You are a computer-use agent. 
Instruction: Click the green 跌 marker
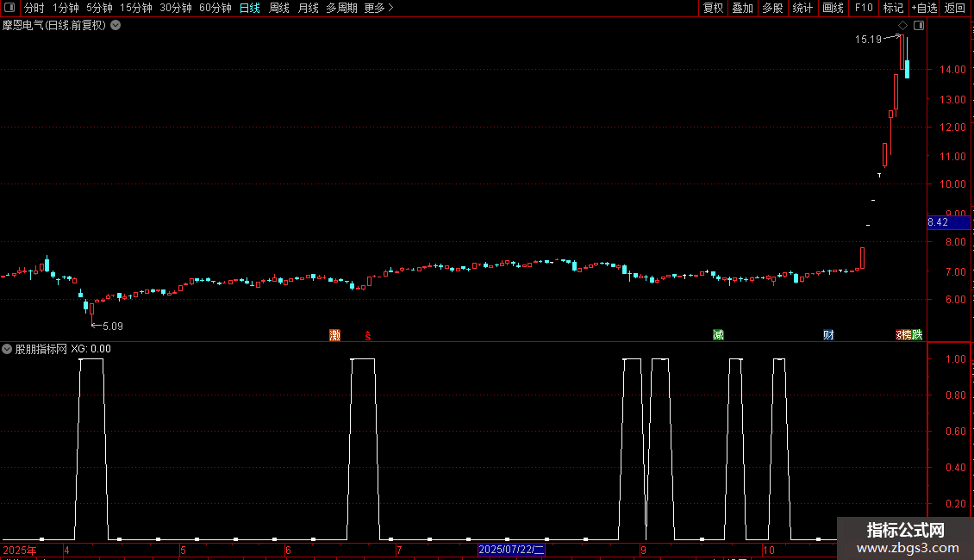click(x=917, y=335)
